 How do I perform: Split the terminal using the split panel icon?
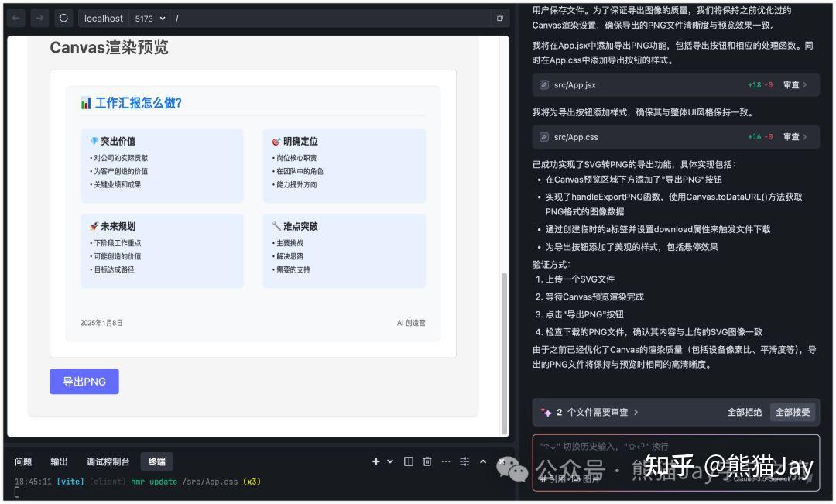(408, 461)
